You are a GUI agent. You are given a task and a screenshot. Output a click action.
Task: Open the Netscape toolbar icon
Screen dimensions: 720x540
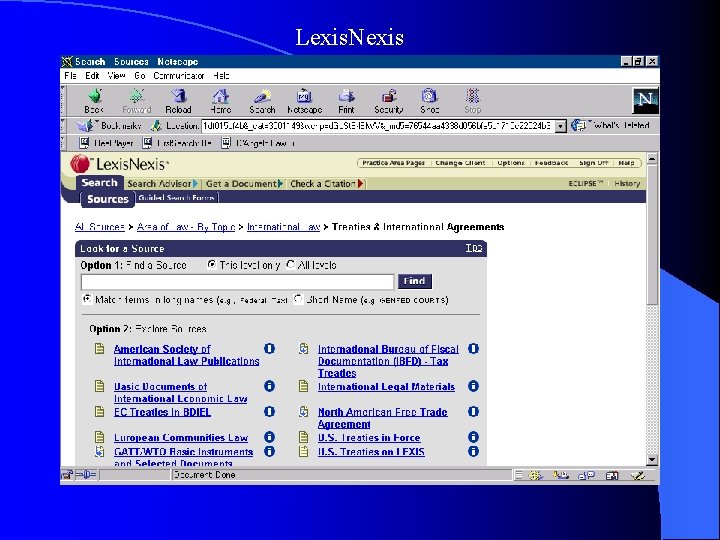(x=304, y=101)
